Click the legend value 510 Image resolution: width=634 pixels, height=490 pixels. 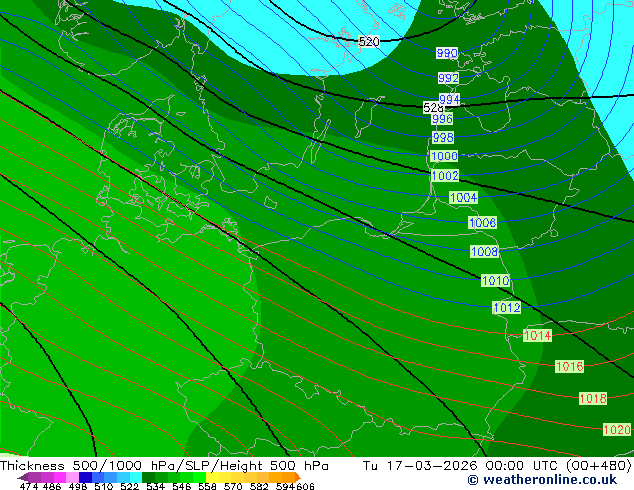tap(104, 486)
